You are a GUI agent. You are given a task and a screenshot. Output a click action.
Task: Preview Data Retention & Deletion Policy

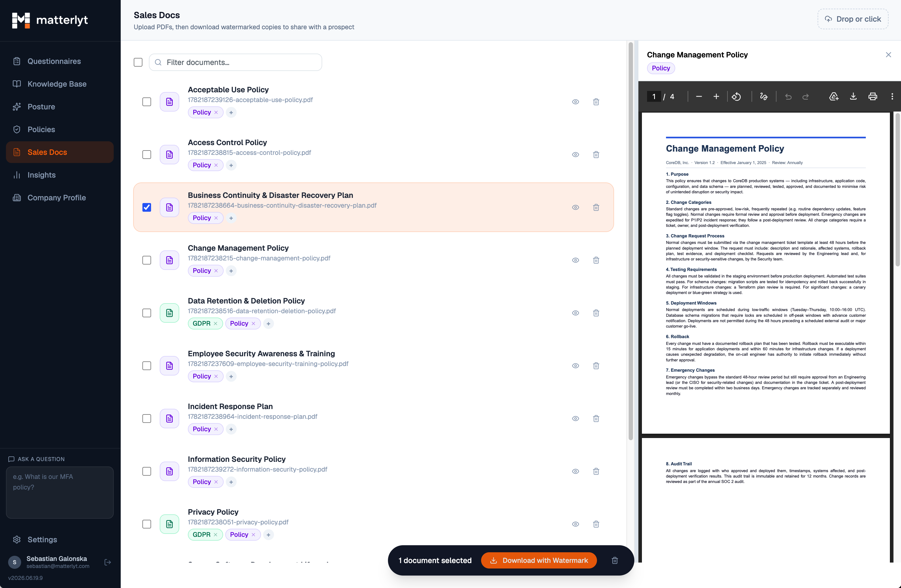coord(575,313)
